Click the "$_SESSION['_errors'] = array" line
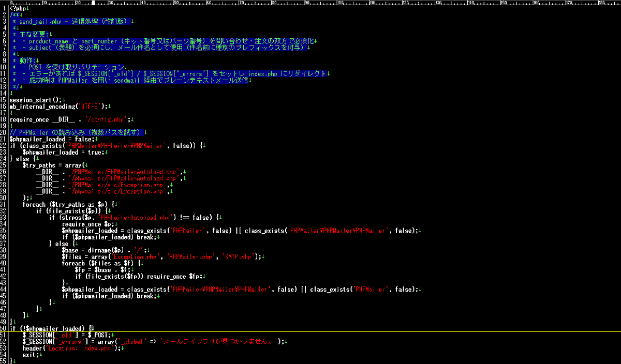Screen dimensions: 621x364 pyautogui.click(x=155, y=341)
